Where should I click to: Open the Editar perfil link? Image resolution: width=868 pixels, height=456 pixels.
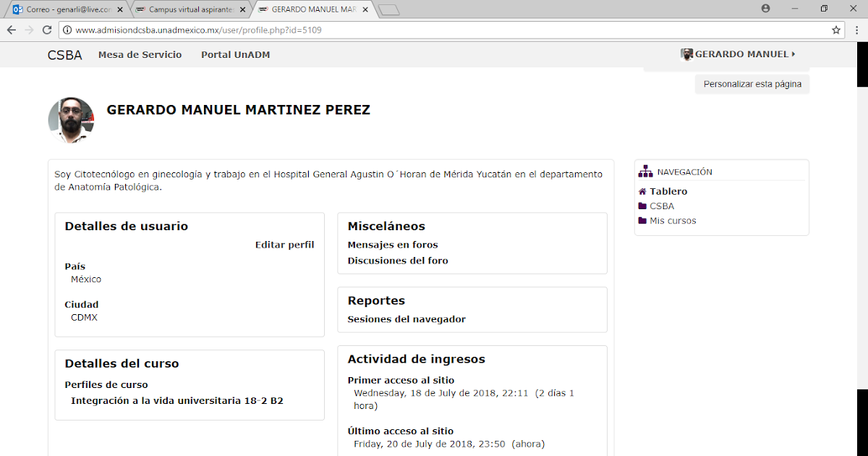pos(284,245)
